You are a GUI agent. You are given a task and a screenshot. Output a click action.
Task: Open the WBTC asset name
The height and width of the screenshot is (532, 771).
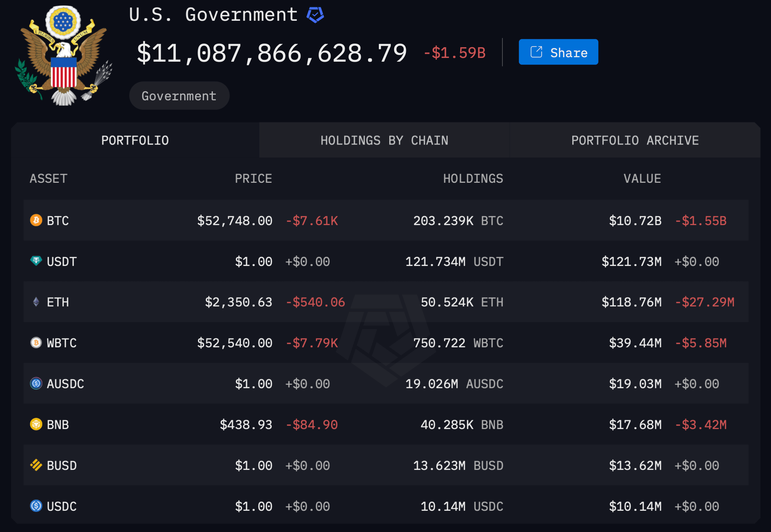(62, 343)
